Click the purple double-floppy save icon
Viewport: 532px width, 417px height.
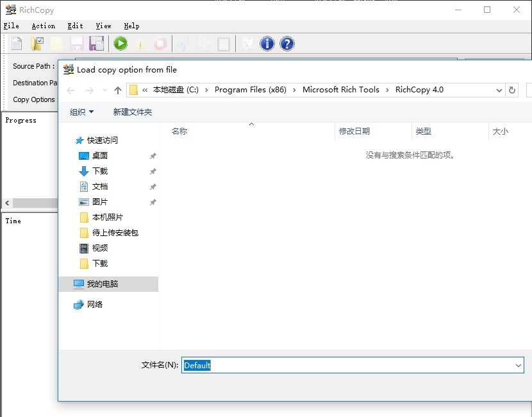[x=97, y=44]
